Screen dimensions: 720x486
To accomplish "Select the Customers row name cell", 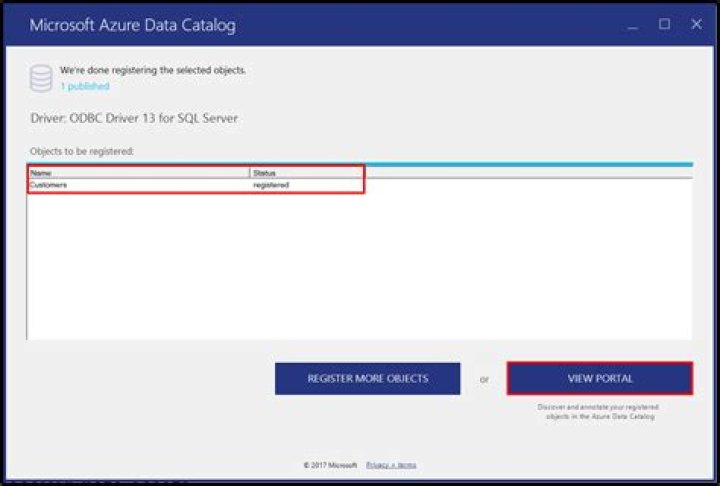I will tap(48, 185).
